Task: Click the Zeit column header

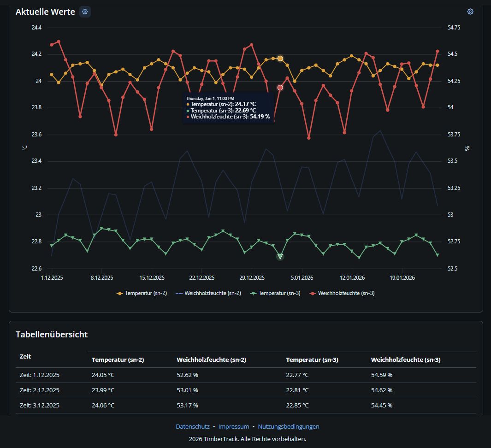Action: [x=25, y=357]
